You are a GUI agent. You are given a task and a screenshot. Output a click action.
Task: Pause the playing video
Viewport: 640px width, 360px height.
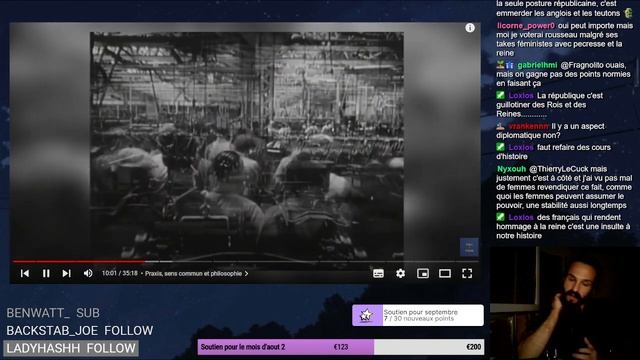tap(46, 273)
